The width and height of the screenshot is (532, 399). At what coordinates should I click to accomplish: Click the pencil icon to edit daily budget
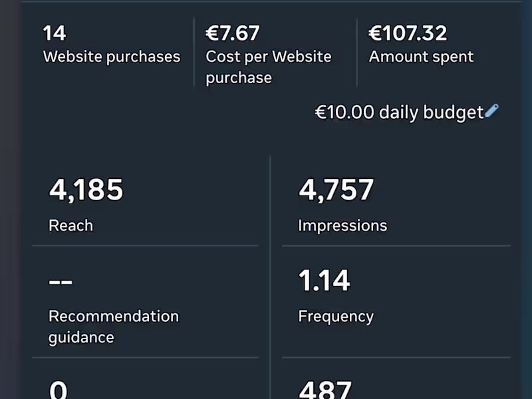coord(491,111)
